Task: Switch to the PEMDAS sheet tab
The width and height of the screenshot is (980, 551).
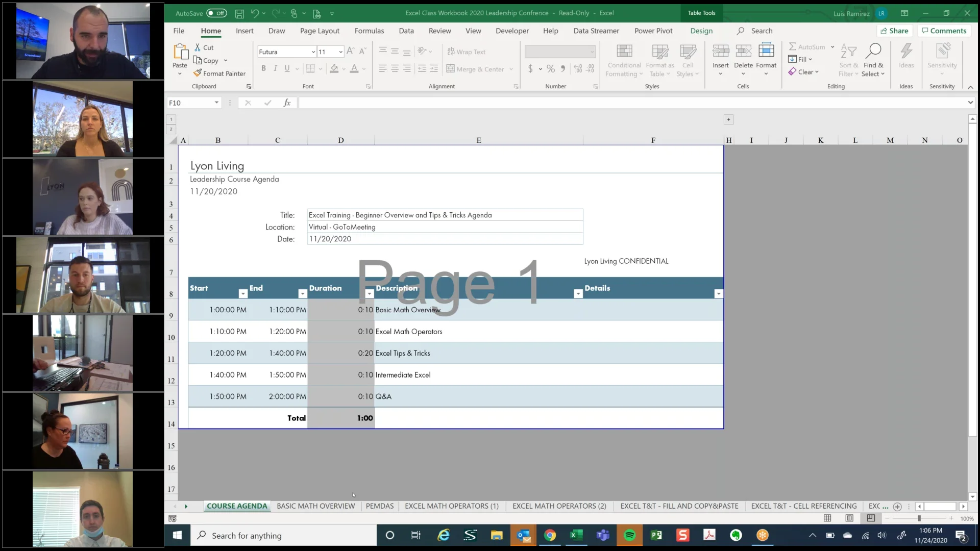Action: point(380,506)
